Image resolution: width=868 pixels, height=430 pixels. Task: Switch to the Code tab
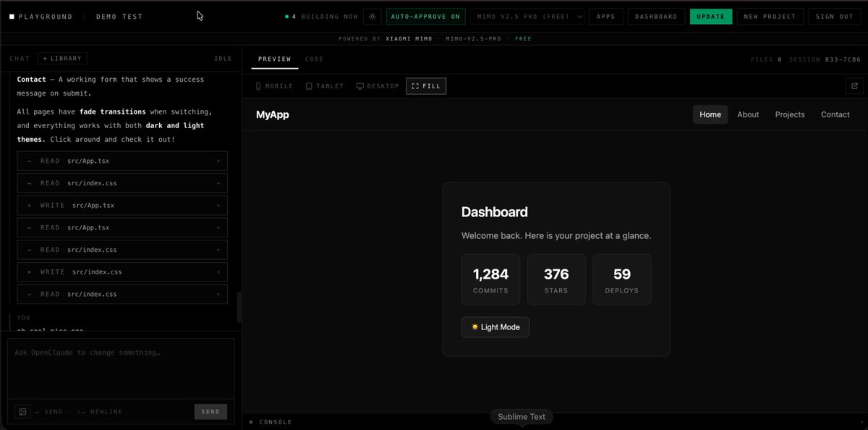[x=315, y=59]
